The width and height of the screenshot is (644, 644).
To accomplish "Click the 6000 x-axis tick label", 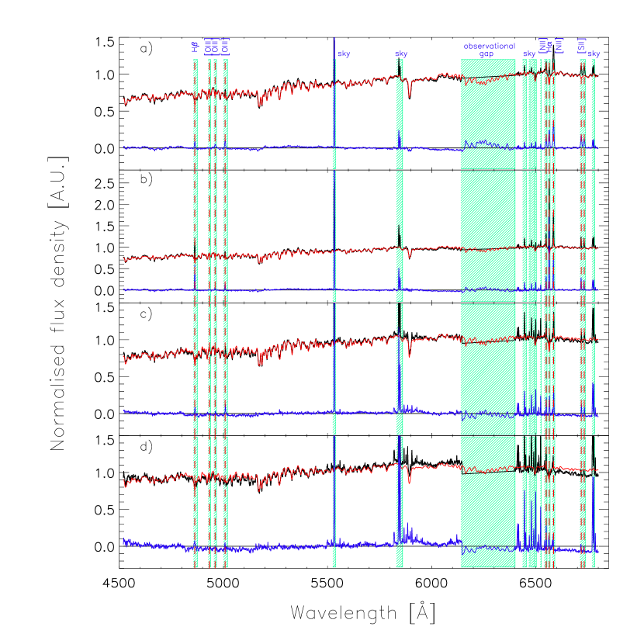I will pyautogui.click(x=431, y=583).
